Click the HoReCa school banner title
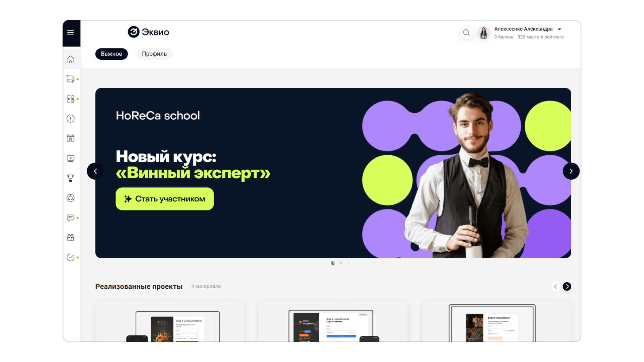Image resolution: width=644 pixels, height=362 pixels. [x=158, y=116]
